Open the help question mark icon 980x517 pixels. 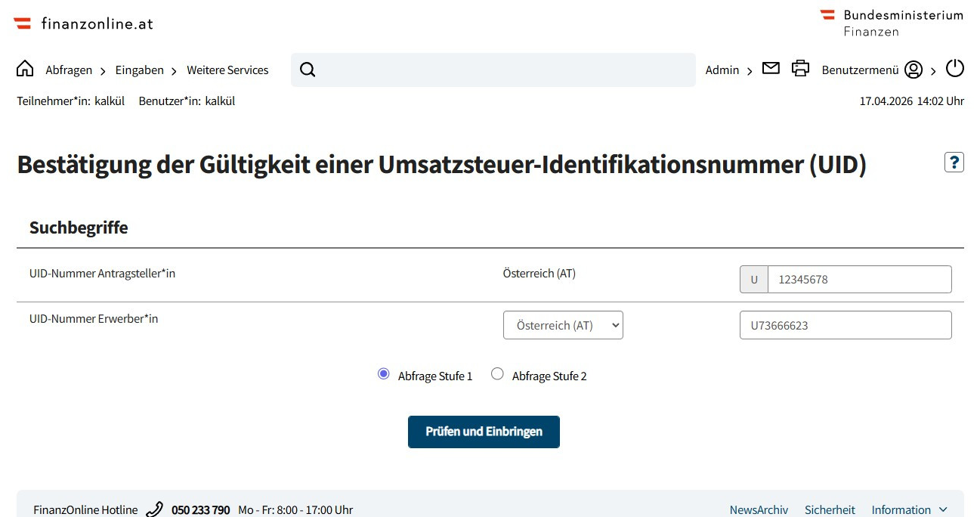click(954, 162)
